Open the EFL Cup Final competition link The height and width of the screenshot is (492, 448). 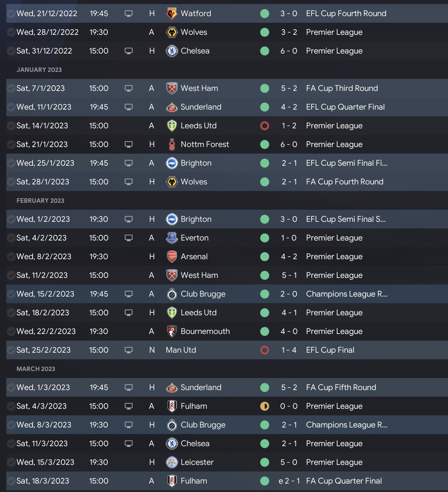330,350
